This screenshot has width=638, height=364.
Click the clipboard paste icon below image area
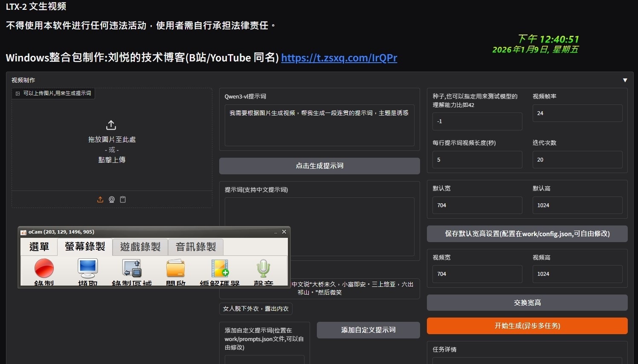[123, 199]
